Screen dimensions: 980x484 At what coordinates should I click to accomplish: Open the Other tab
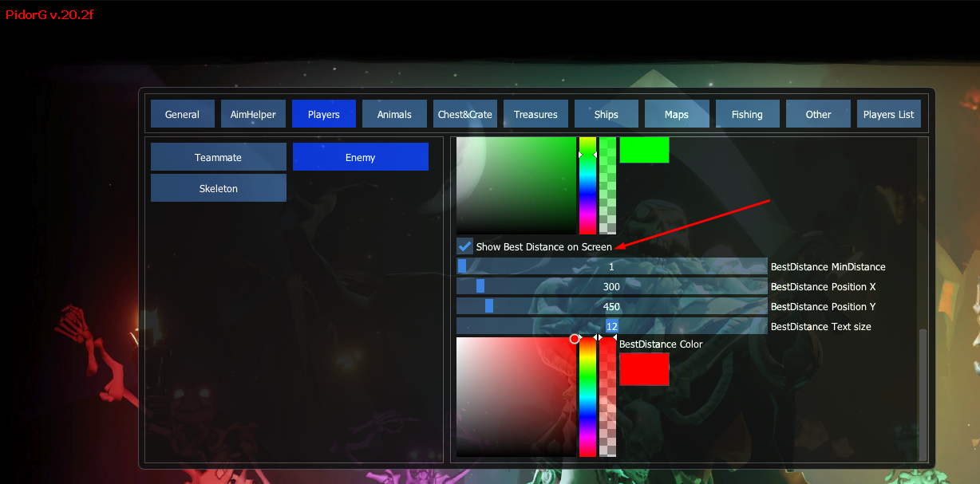(818, 114)
